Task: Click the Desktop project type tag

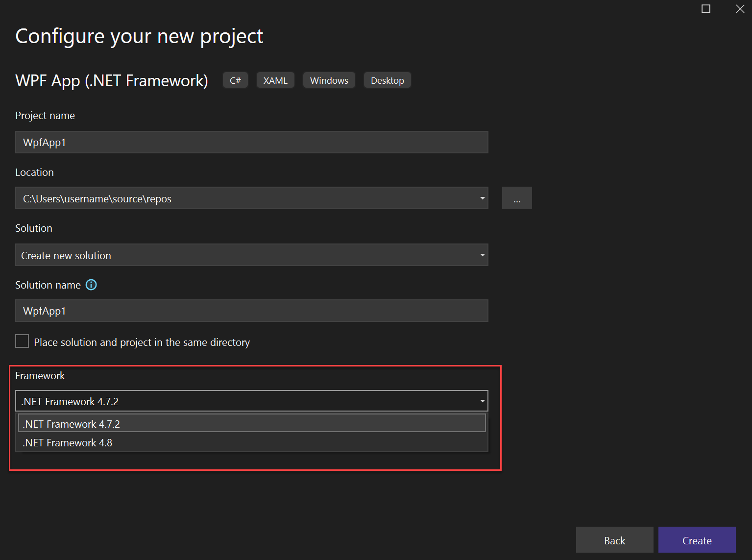Action: (387, 80)
